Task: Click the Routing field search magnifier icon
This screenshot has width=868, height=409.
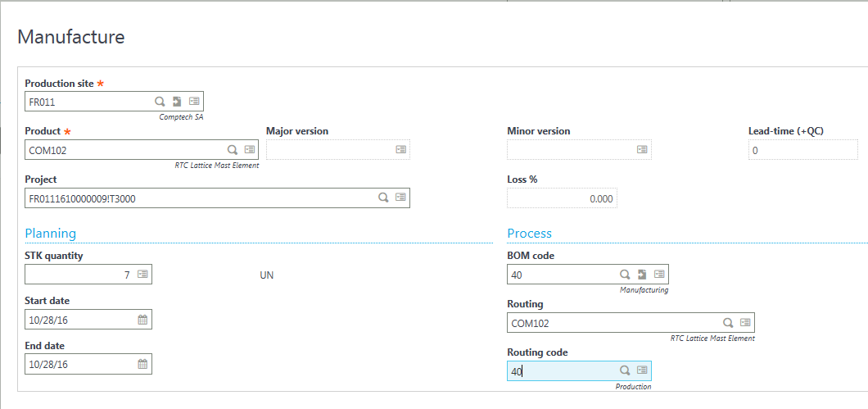Action: click(727, 323)
